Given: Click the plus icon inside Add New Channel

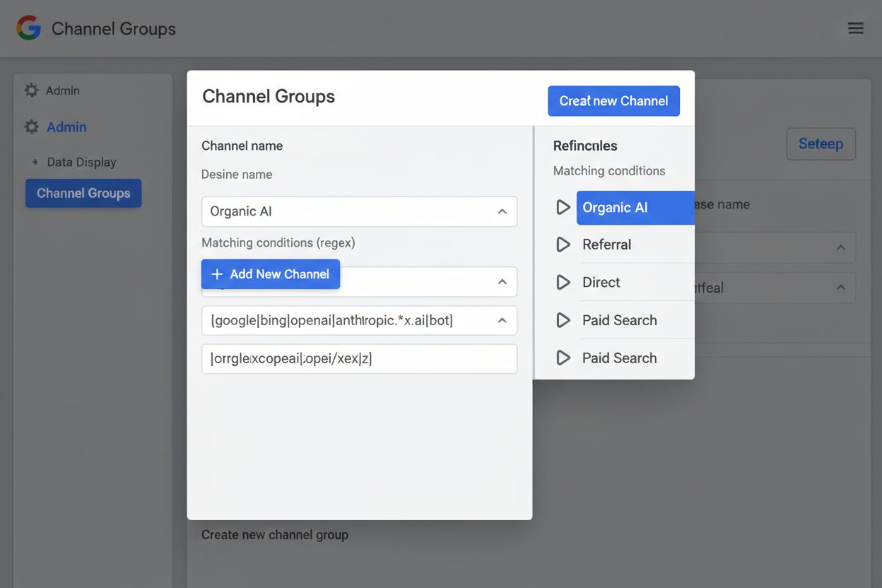Looking at the screenshot, I should point(217,274).
